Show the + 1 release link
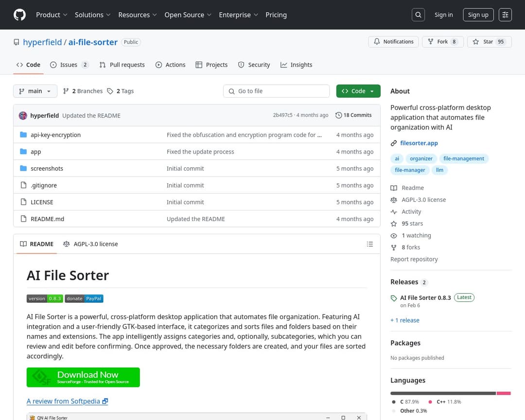Viewport: 525px width, 420px height. [x=405, y=320]
